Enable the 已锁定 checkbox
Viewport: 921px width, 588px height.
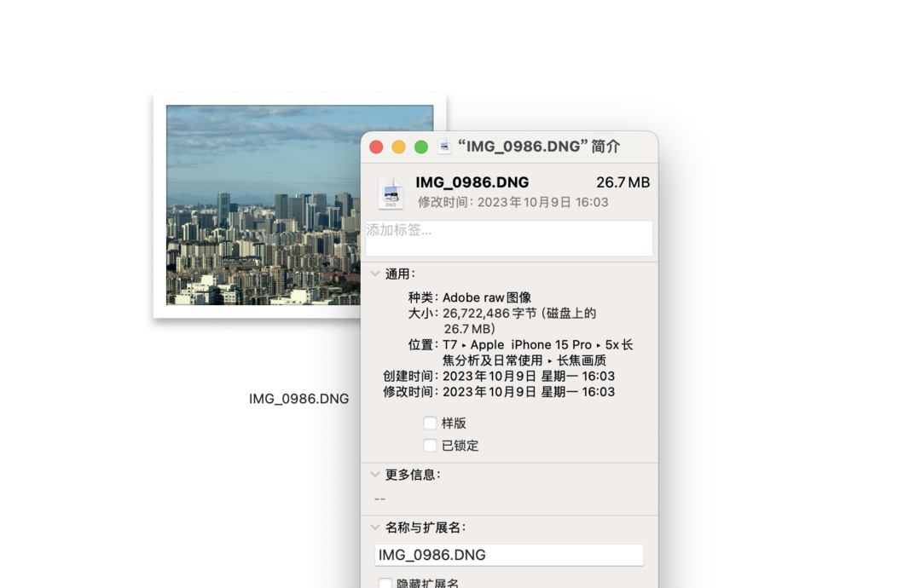[431, 446]
